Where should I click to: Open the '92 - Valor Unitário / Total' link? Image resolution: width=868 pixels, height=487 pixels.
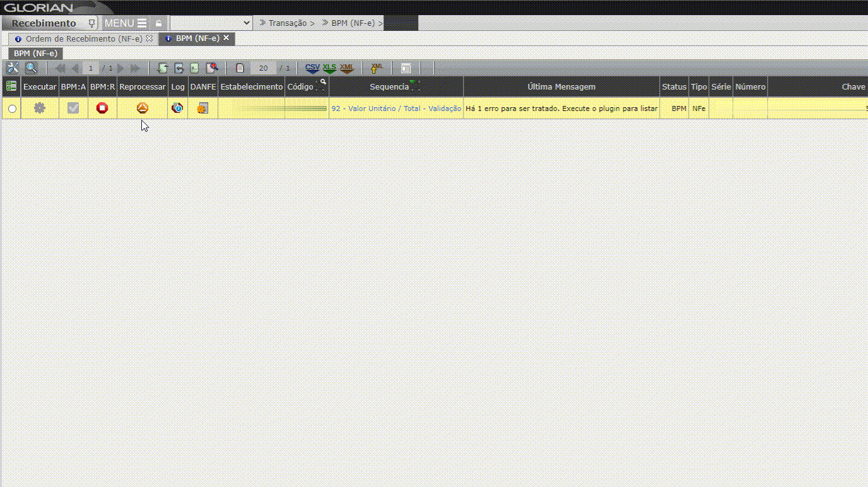(x=396, y=109)
